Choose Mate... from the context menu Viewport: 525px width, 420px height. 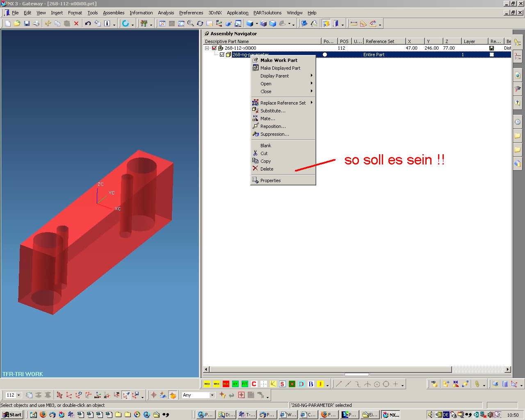[283, 119]
